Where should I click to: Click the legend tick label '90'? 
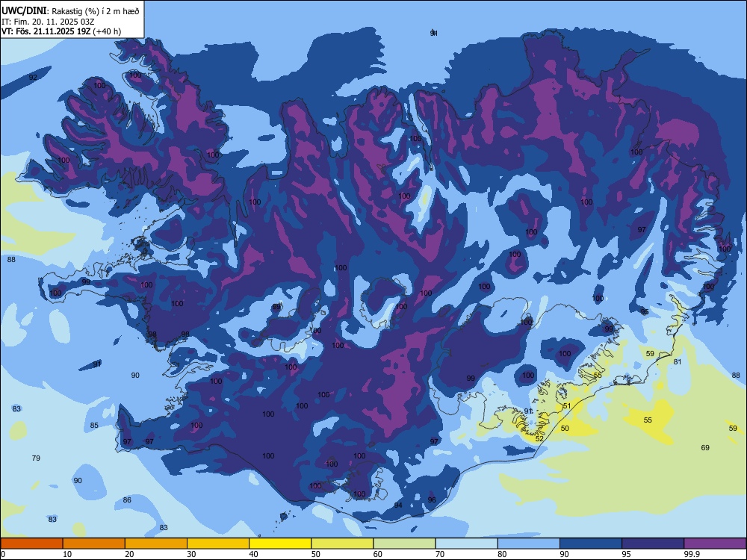tap(565, 554)
